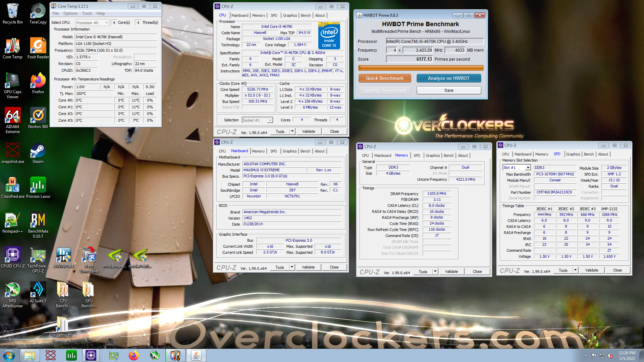Open Core Temp Options menu

(70, 13)
